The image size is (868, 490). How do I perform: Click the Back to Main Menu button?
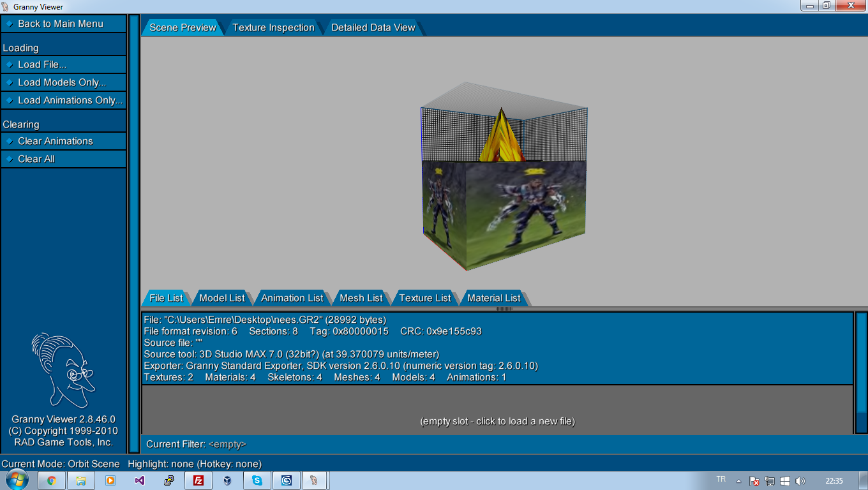(x=63, y=24)
